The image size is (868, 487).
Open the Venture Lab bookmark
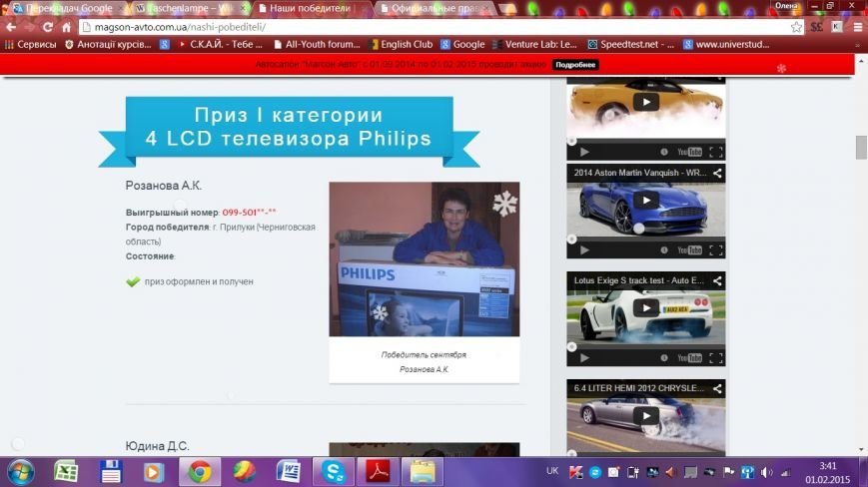tap(534, 44)
